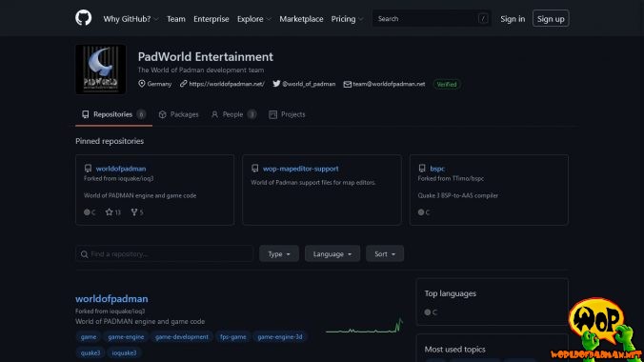Screen dimensions: 644x362
Task: Click the ioquake3 topic tag
Action: (124, 353)
